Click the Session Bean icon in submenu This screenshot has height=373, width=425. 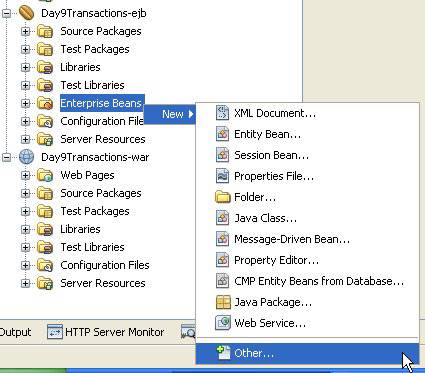click(x=222, y=155)
